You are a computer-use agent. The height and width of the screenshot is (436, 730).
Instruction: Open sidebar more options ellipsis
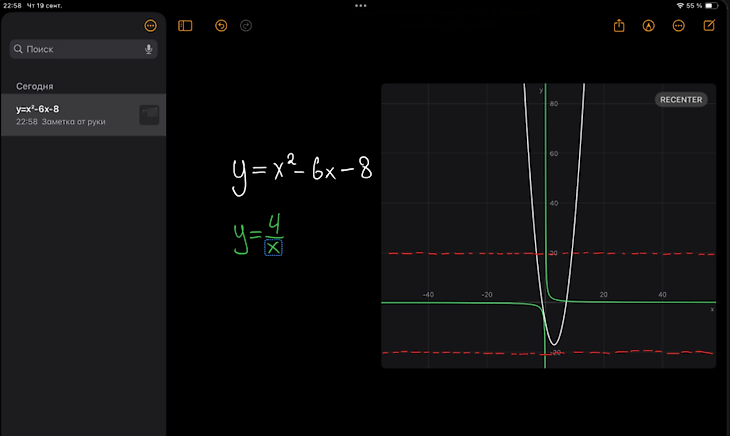[150, 26]
